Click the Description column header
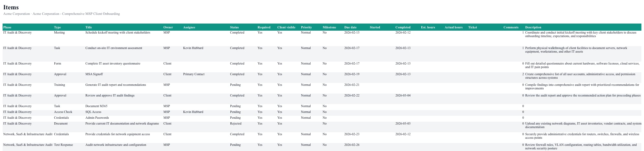644x151 pixels. coord(533,27)
